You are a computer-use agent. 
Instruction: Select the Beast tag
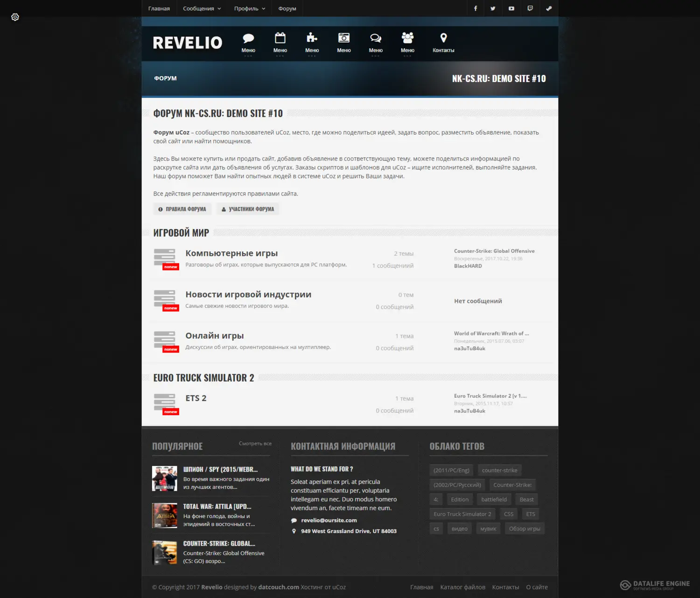coord(526,500)
